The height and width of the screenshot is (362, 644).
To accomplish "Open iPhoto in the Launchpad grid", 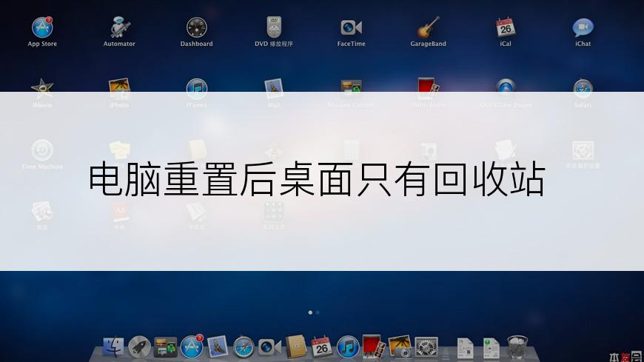I will 119,88.
